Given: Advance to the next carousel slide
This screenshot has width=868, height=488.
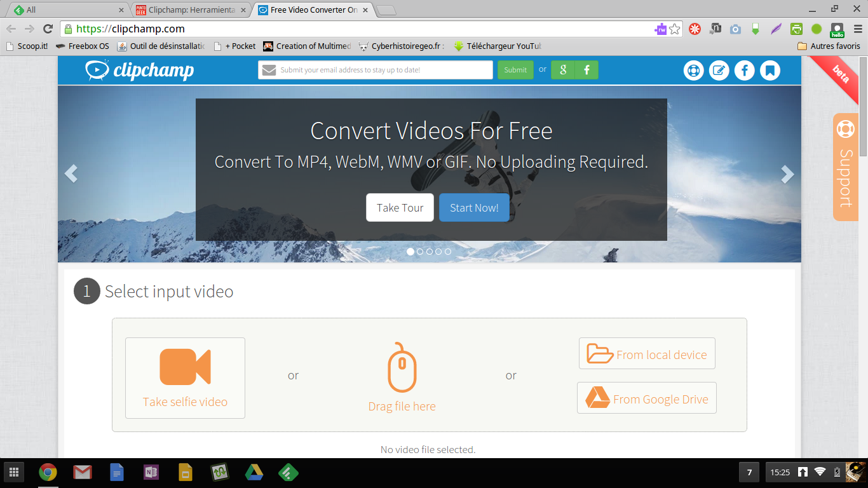Looking at the screenshot, I should coord(787,173).
